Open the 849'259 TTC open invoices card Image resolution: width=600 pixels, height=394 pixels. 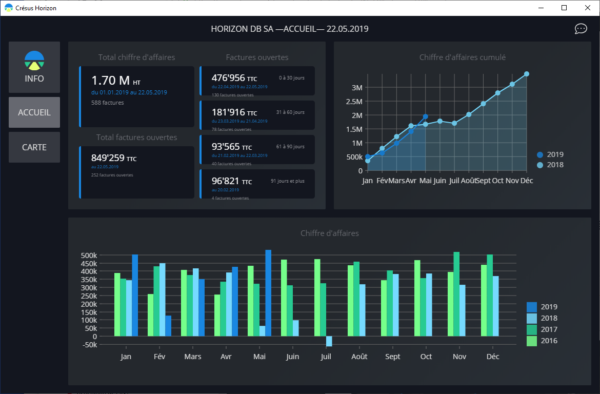[137, 172]
